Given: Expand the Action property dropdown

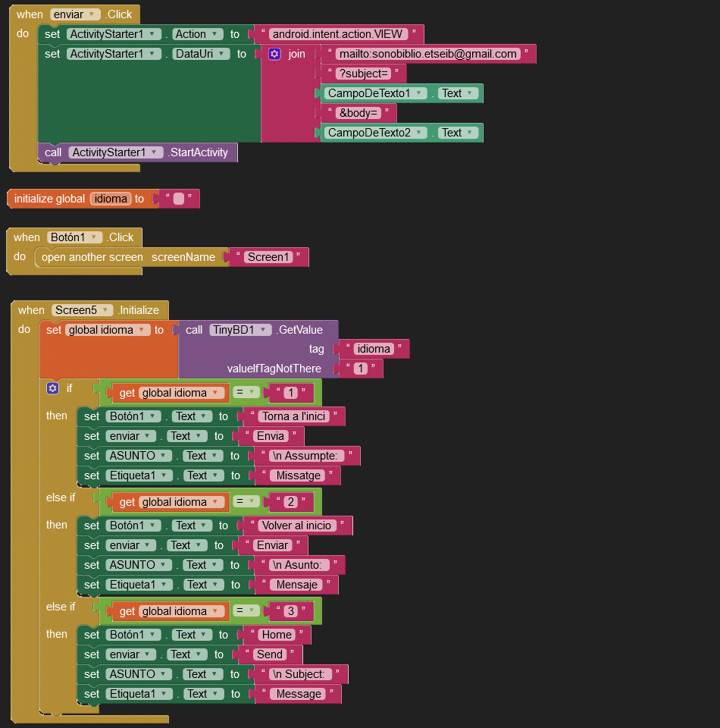Looking at the screenshot, I should (x=216, y=34).
